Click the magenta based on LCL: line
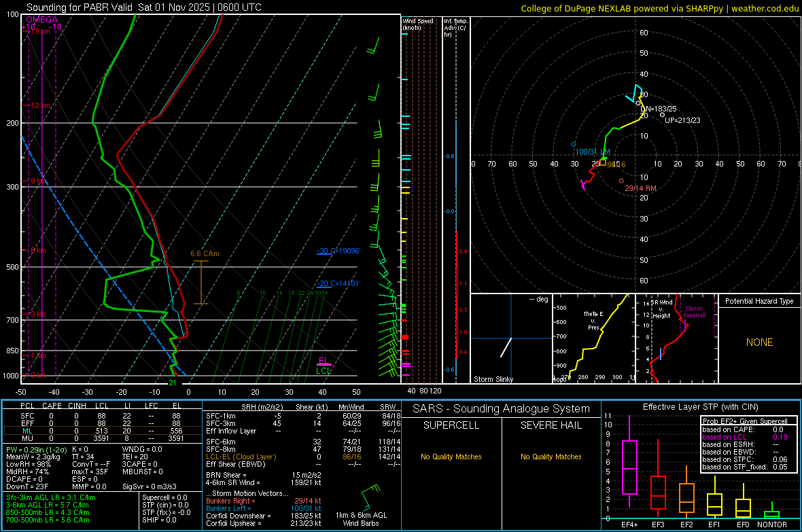Image resolution: width=802 pixels, height=532 pixels. click(x=745, y=437)
